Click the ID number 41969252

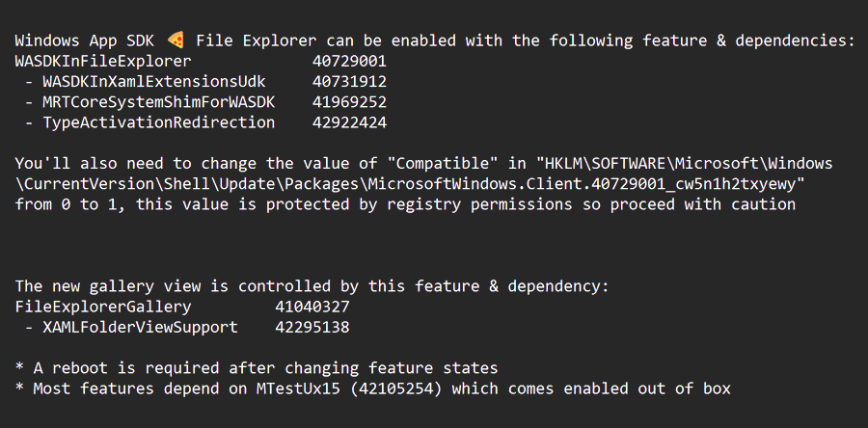(350, 102)
